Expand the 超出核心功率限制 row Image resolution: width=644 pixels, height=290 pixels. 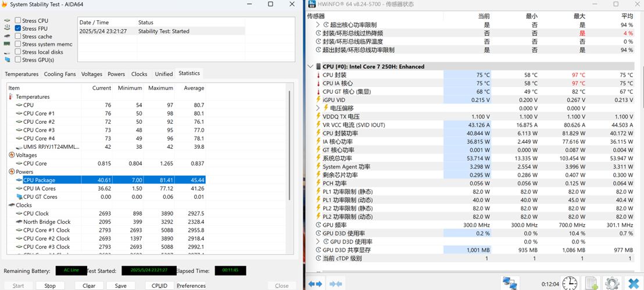[317, 24]
